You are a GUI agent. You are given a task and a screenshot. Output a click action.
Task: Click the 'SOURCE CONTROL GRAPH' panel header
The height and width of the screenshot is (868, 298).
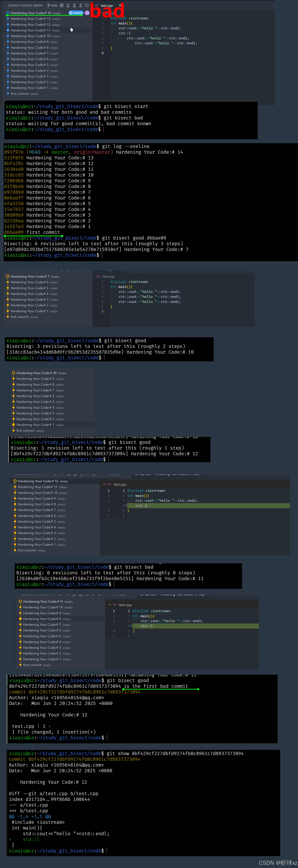[25, 5]
